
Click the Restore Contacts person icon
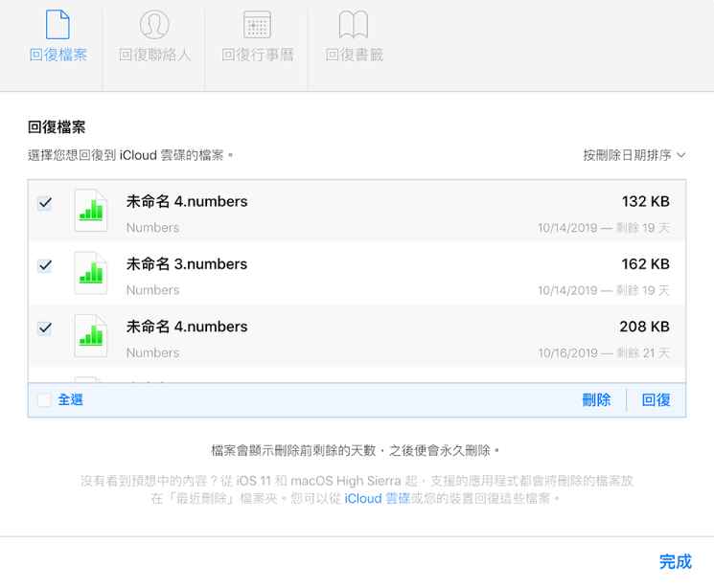point(154,24)
